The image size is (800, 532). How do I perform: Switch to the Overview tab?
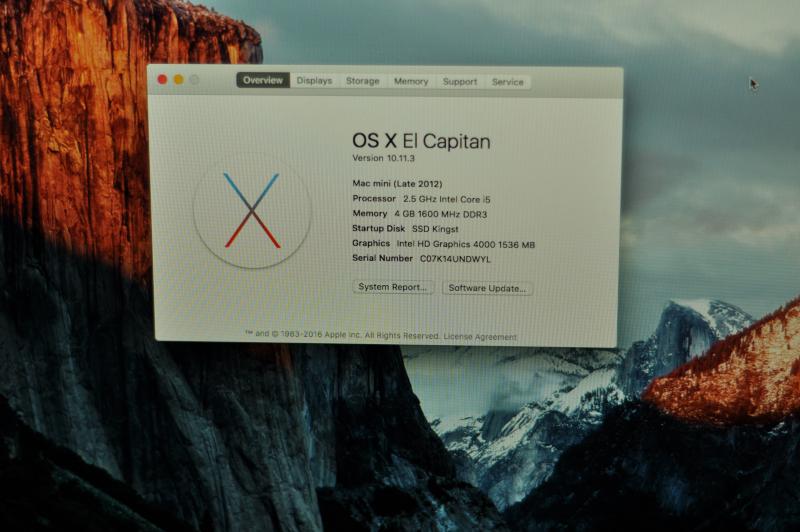263,80
